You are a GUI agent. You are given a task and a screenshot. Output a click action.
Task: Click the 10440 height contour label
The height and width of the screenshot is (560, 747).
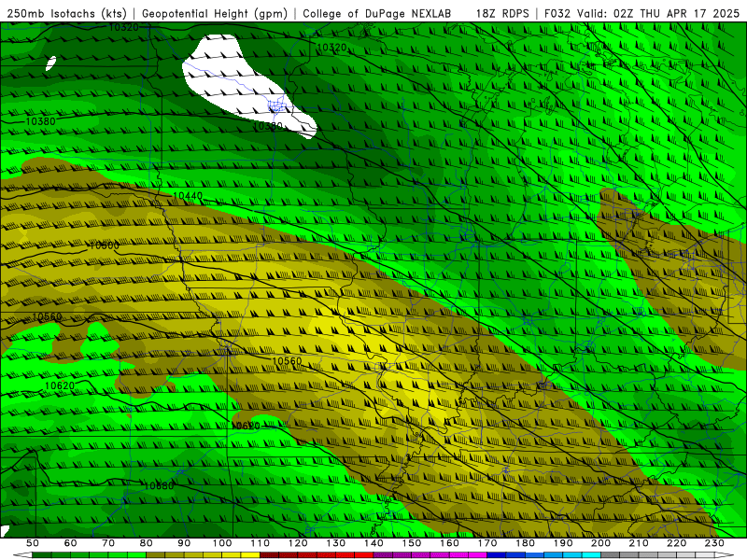188,196
